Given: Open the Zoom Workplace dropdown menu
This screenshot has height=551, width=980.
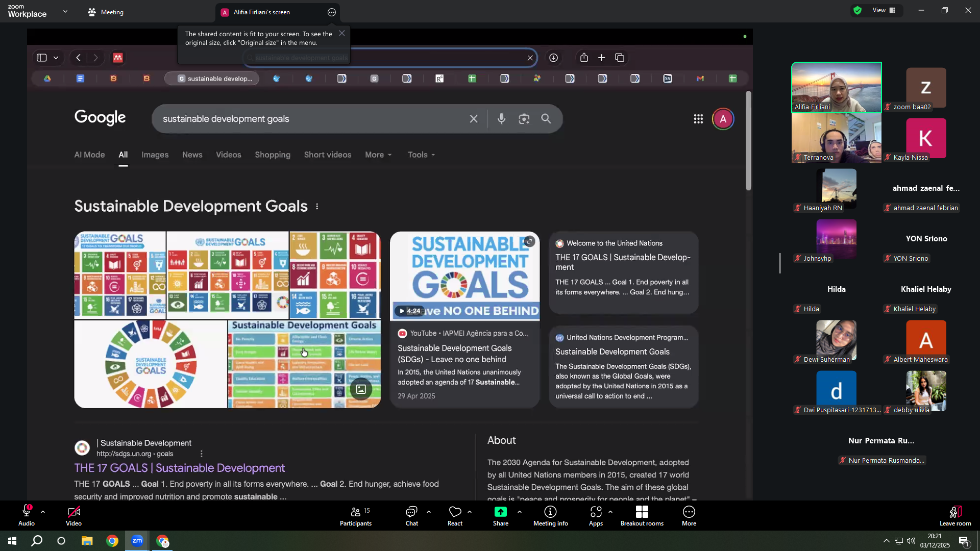Looking at the screenshot, I should point(65,11).
